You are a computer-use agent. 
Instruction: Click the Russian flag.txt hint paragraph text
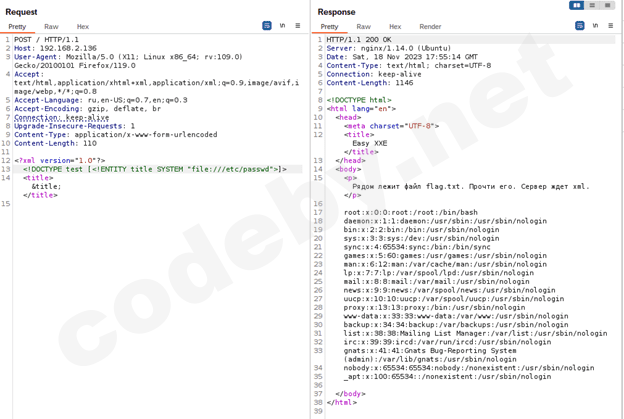[471, 186]
